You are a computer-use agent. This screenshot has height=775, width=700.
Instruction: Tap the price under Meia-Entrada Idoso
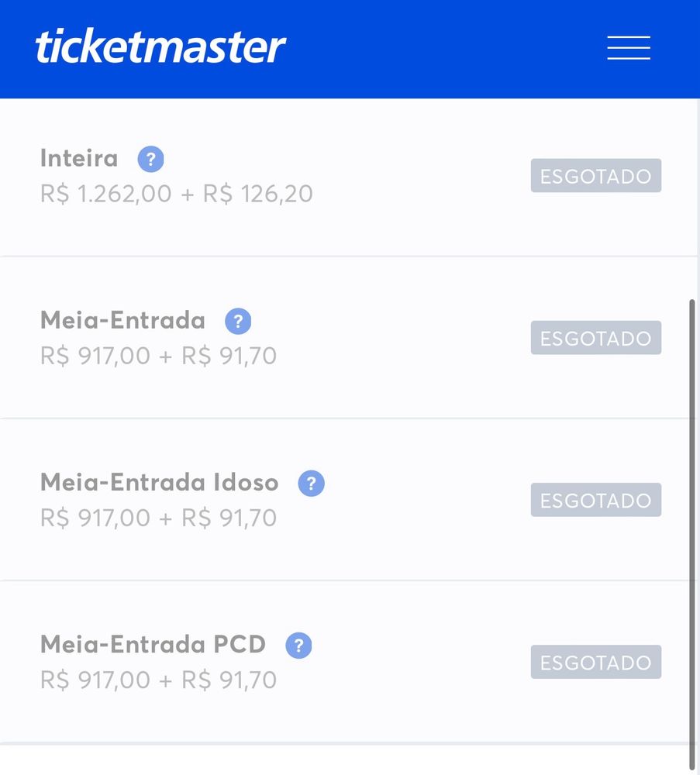click(x=158, y=518)
